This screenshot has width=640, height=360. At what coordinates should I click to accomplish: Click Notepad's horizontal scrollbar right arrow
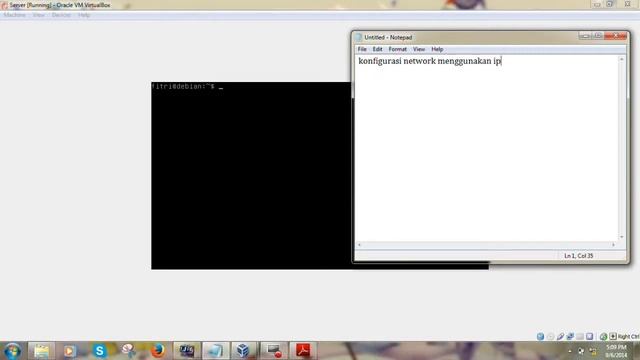coord(613,245)
